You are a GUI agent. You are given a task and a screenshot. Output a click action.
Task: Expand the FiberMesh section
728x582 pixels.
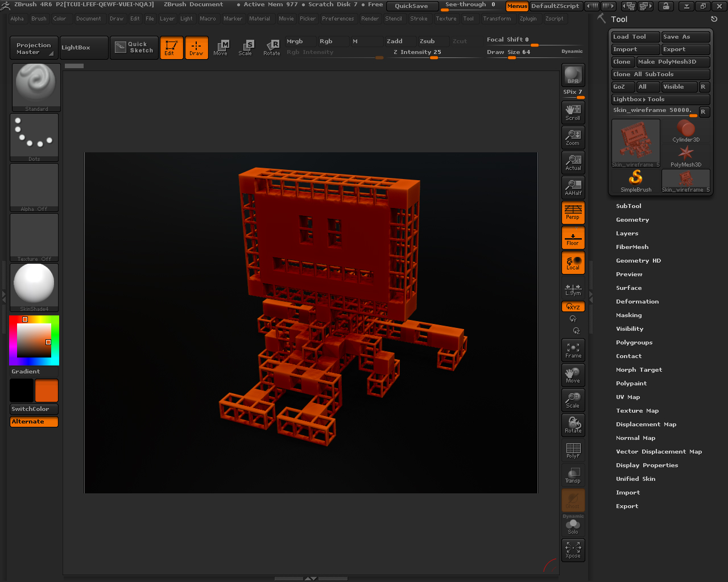click(632, 247)
